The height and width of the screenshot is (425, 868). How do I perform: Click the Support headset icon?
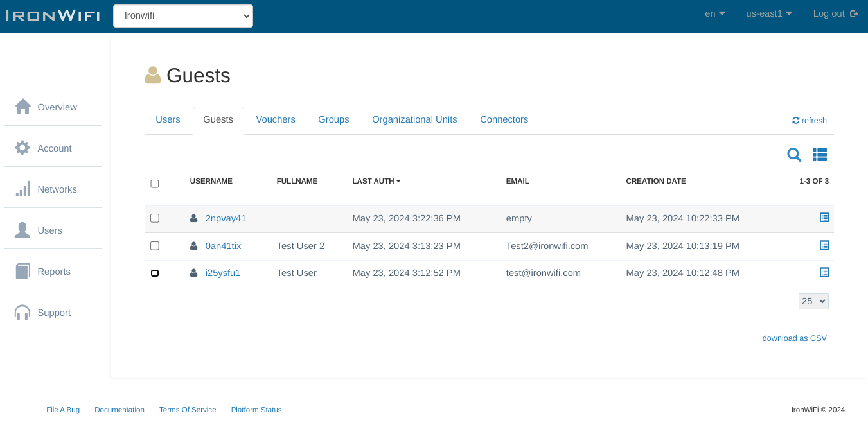(22, 313)
